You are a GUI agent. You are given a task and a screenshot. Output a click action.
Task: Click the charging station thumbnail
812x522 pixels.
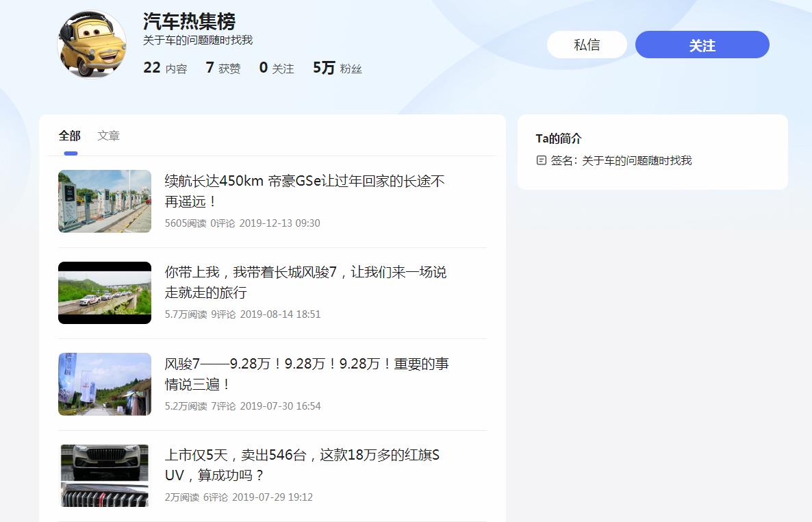[105, 201]
